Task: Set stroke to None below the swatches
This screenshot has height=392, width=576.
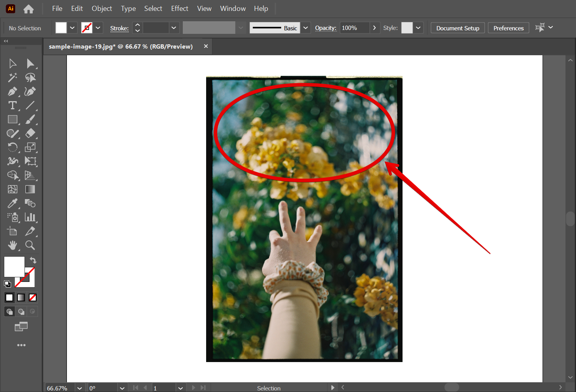Action: click(x=33, y=297)
